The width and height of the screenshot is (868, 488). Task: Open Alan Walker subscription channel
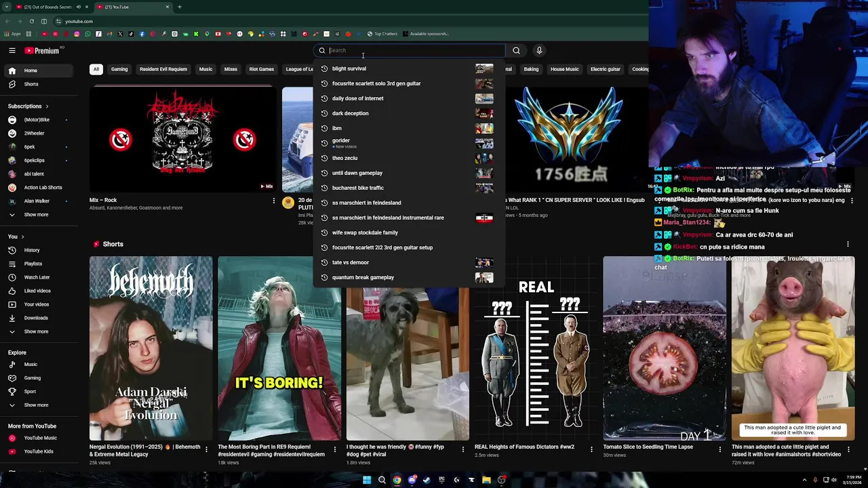point(39,201)
